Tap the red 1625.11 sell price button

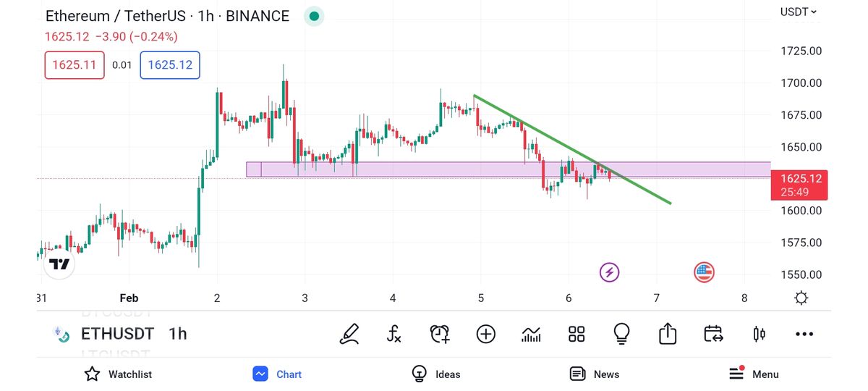75,65
